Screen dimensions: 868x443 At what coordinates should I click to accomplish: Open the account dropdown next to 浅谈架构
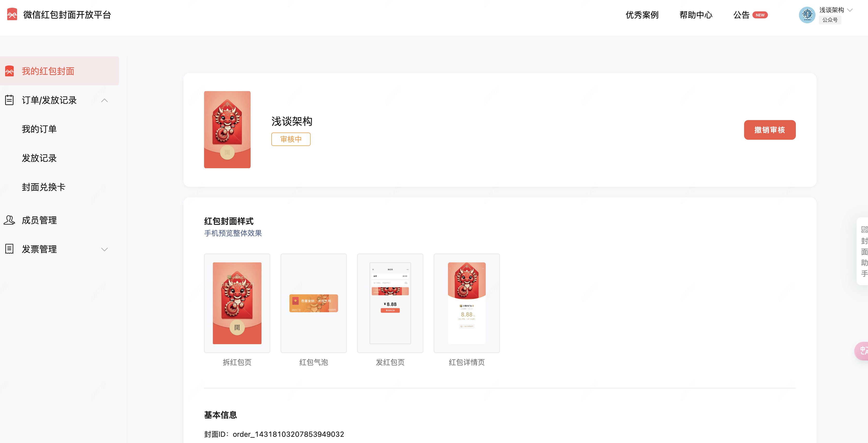click(x=850, y=10)
